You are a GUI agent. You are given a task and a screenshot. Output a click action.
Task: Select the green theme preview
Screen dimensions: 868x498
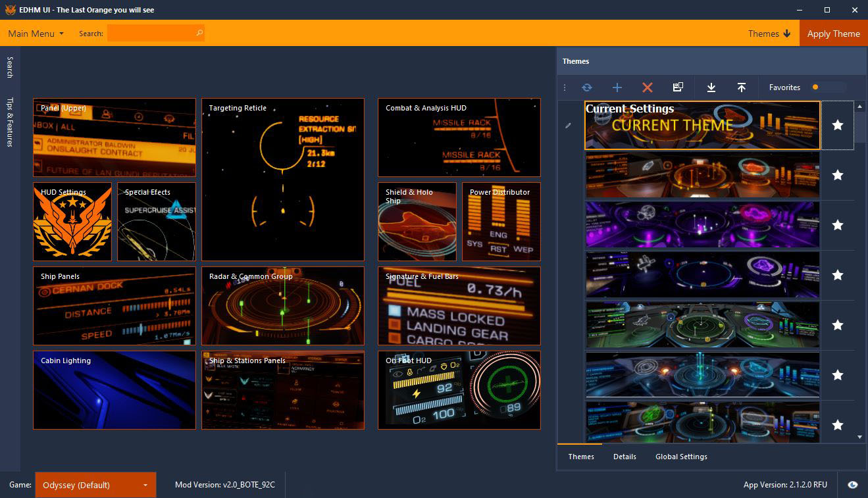click(702, 325)
